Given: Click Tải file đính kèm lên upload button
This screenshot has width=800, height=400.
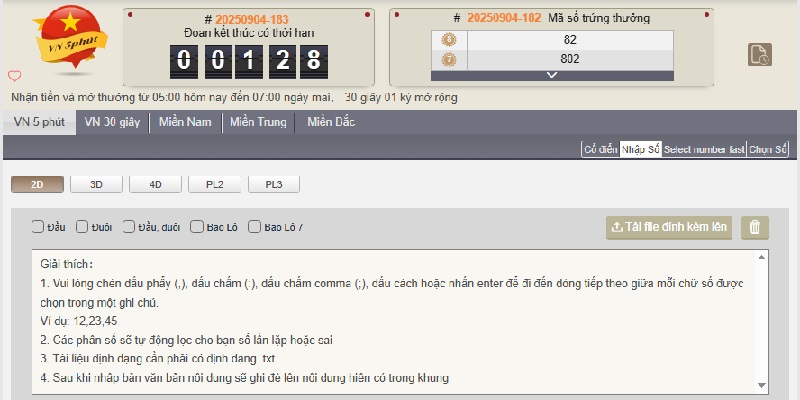Looking at the screenshot, I should pos(669,228).
